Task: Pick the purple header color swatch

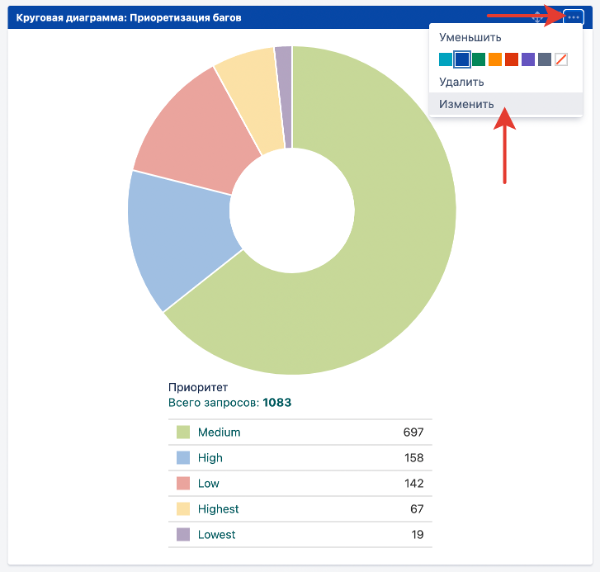Action: [x=528, y=60]
